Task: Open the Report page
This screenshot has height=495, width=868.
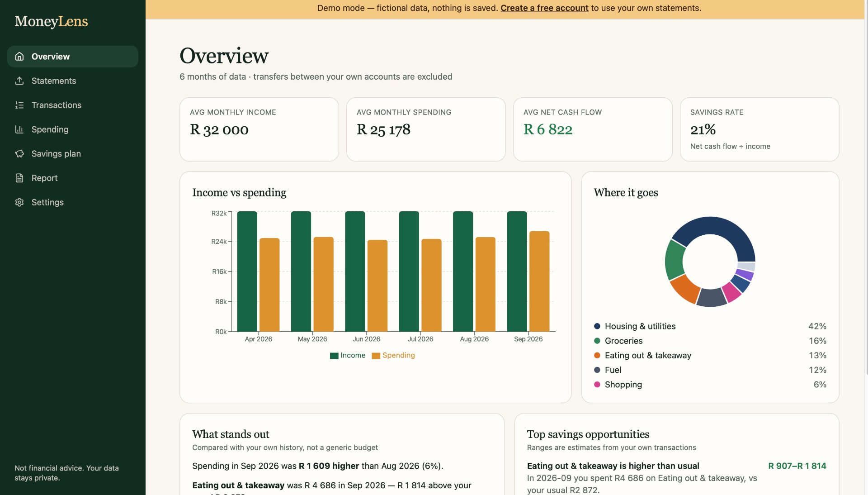Action: pyautogui.click(x=73, y=178)
